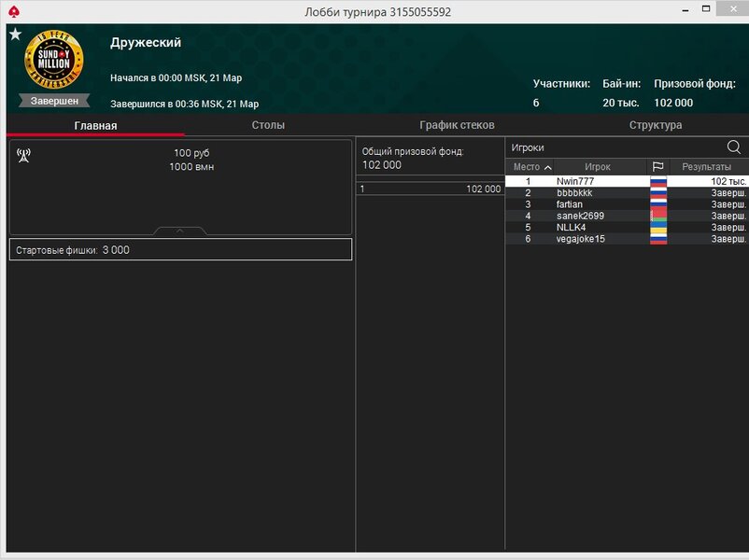749x560 pixels.
Task: Toggle the favorite star for this tournament
Action: click(15, 35)
